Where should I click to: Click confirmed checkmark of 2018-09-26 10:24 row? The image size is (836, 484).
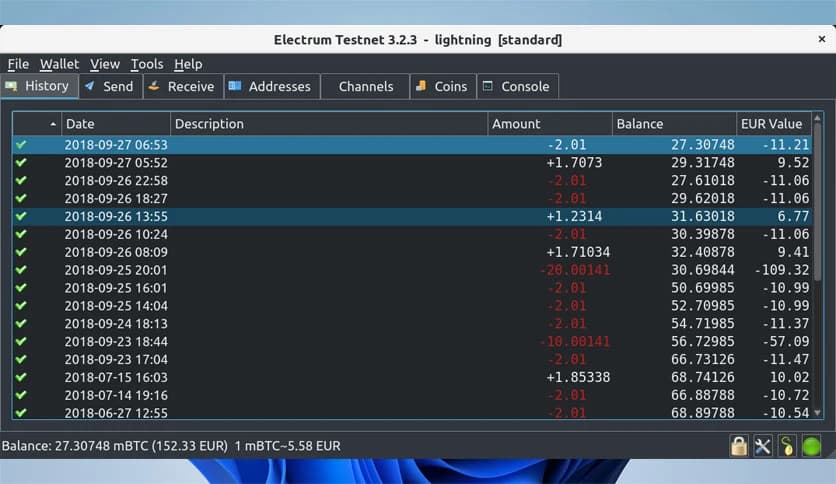[21, 234]
